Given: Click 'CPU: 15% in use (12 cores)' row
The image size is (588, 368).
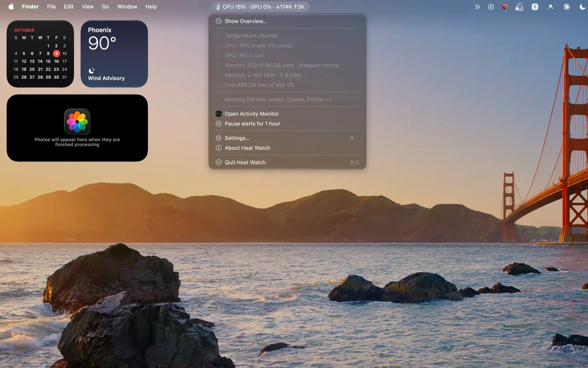Looking at the screenshot, I should coord(287,45).
